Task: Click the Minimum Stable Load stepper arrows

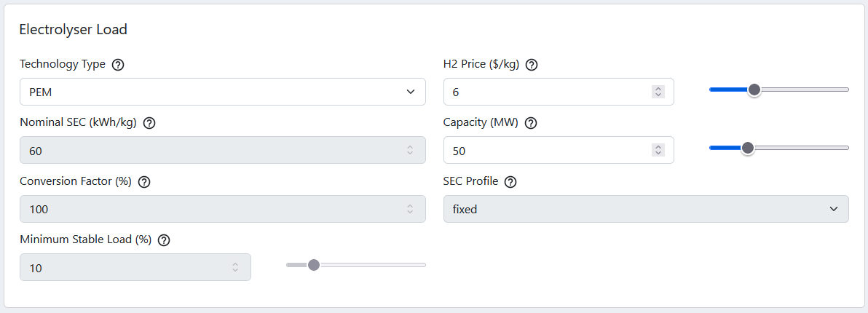Action: click(235, 267)
